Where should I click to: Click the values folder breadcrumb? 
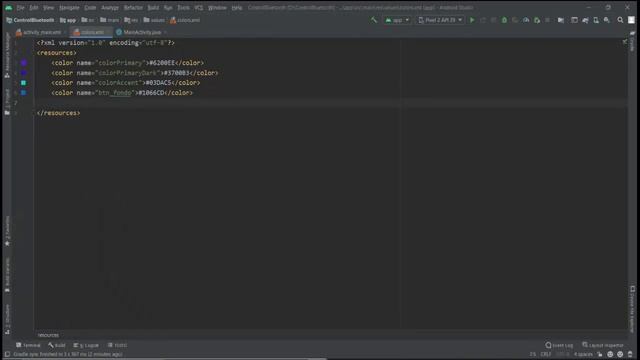point(154,20)
